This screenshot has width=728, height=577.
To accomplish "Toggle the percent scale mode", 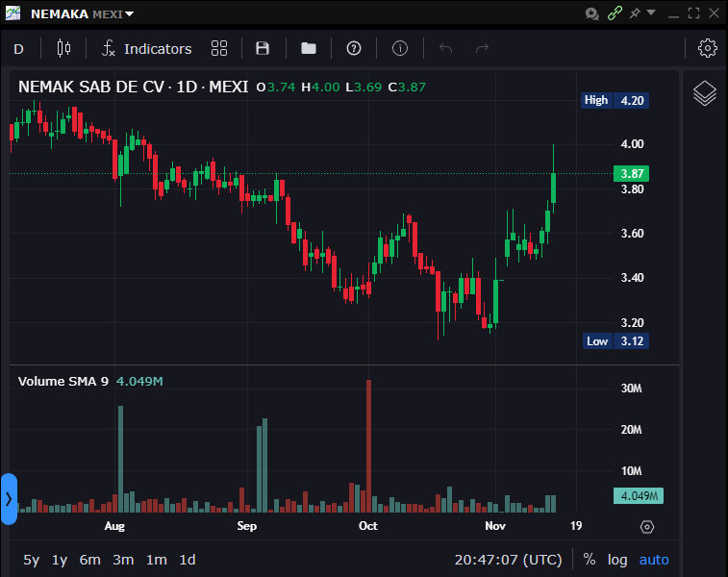I will (x=590, y=560).
